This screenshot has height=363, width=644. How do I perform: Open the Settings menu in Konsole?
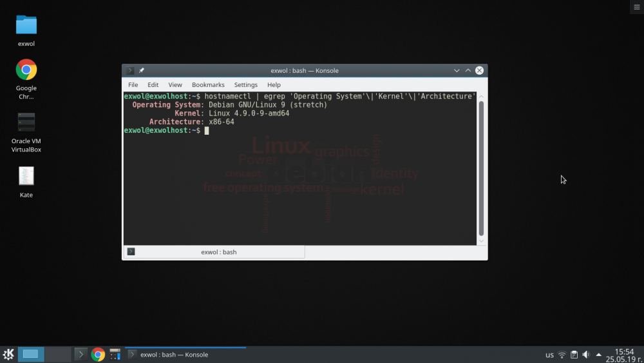click(x=245, y=84)
